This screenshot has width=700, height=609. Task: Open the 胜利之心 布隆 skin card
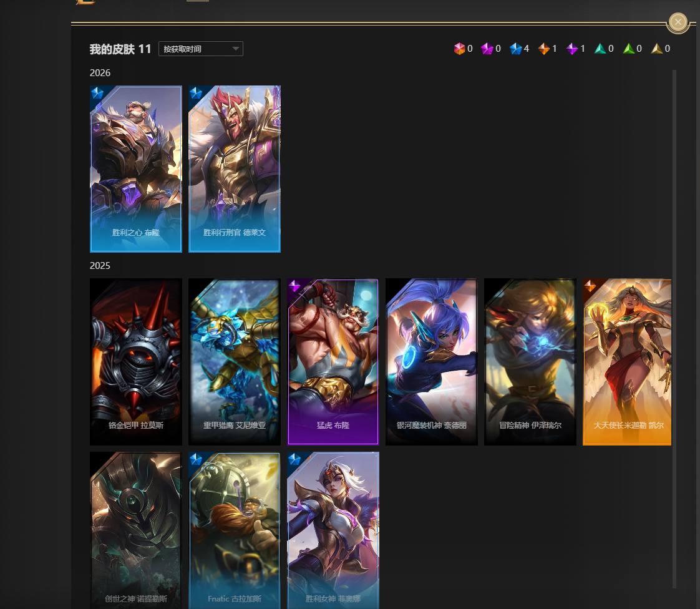[136, 168]
